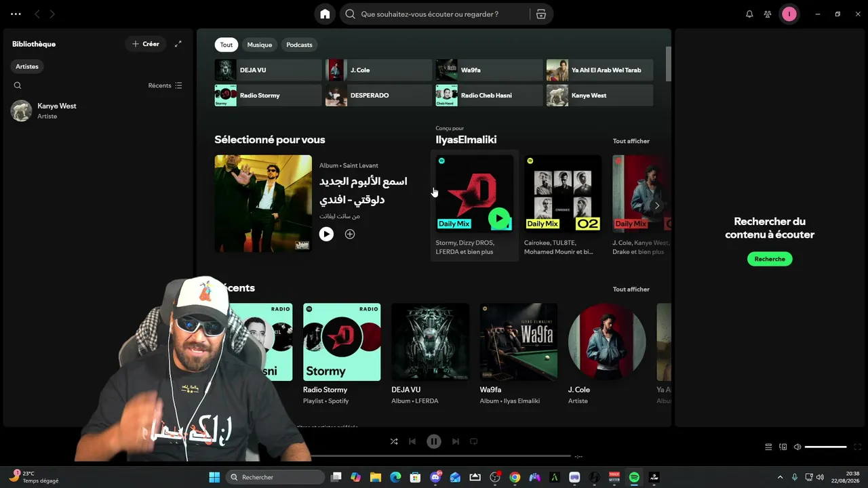
Task: Select the Tout filter chip
Action: pyautogui.click(x=226, y=45)
